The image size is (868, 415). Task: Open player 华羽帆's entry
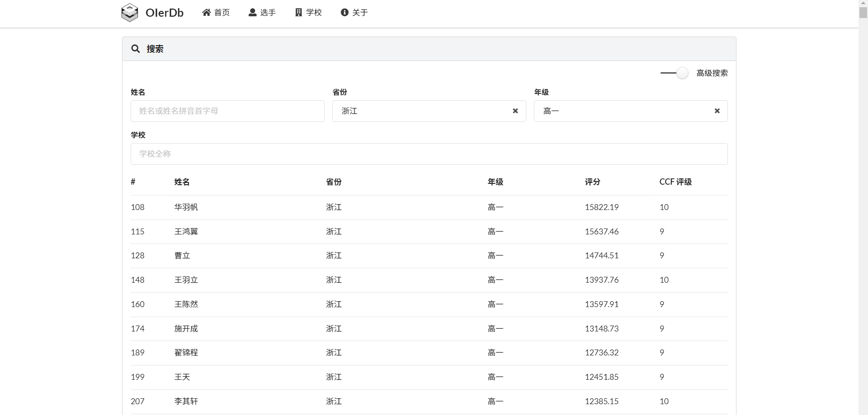click(x=186, y=207)
